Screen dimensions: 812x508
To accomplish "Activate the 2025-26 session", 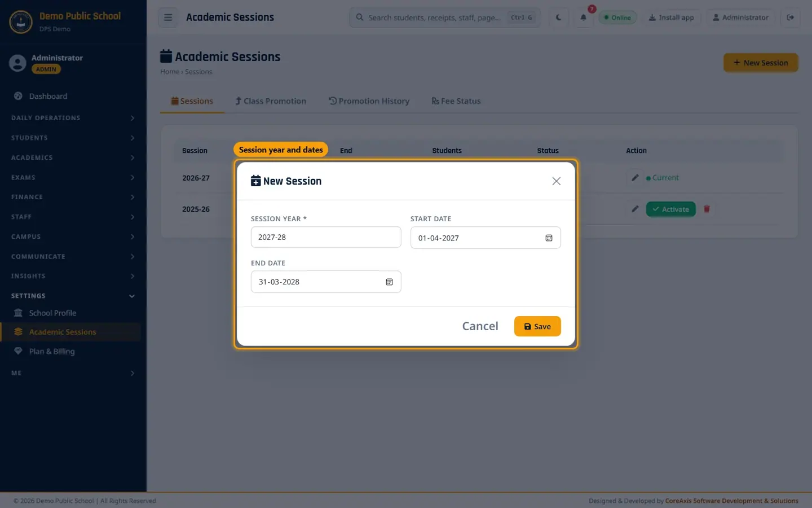I will click(x=671, y=209).
